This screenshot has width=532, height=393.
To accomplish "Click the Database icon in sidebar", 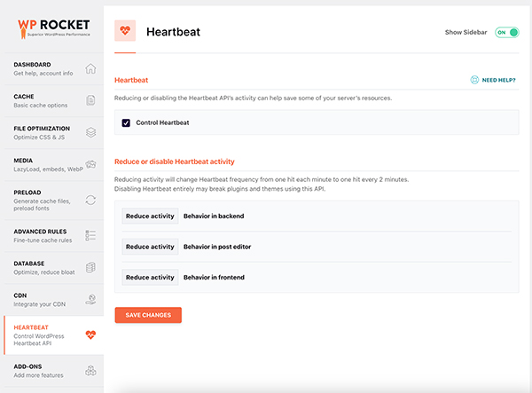I will point(90,268).
